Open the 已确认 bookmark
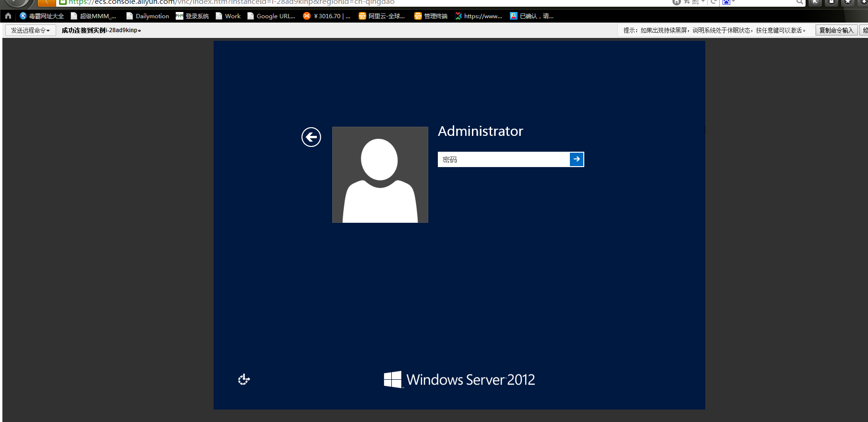The width and height of the screenshot is (868, 422). pyautogui.click(x=532, y=16)
